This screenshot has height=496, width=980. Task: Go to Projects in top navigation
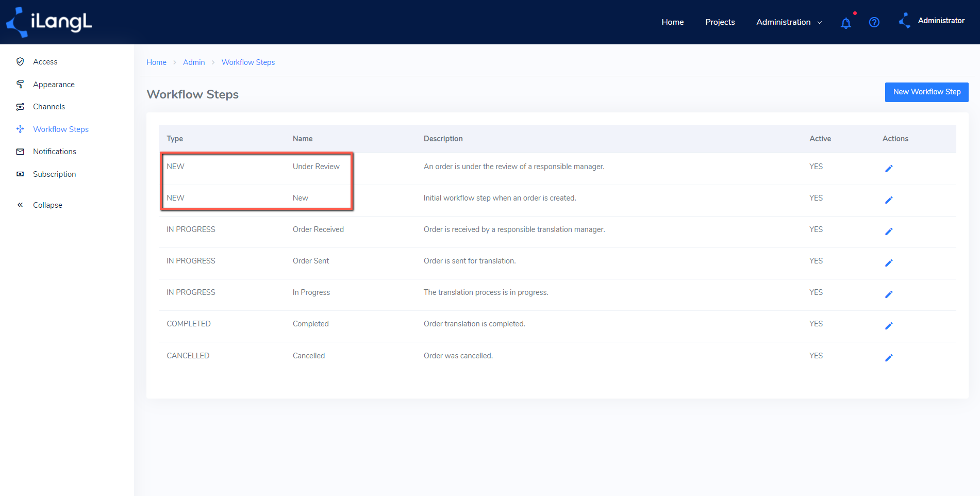coord(720,22)
